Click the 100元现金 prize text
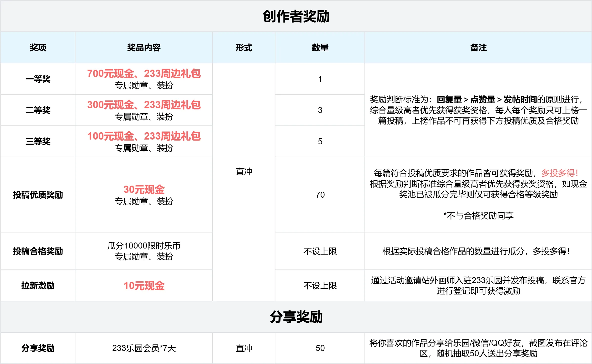Screen dimensions: 592x364 pos(110,136)
